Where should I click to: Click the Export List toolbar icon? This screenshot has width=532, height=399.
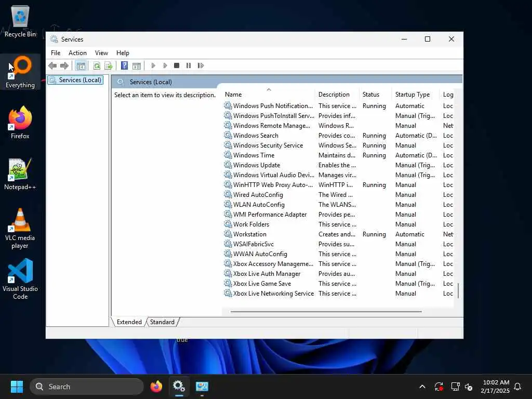pyautogui.click(x=108, y=65)
